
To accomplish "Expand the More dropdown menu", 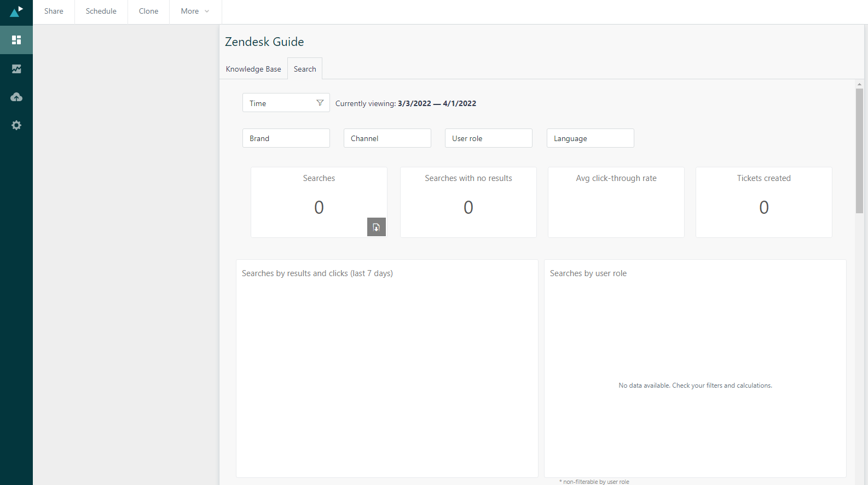I will tap(195, 11).
